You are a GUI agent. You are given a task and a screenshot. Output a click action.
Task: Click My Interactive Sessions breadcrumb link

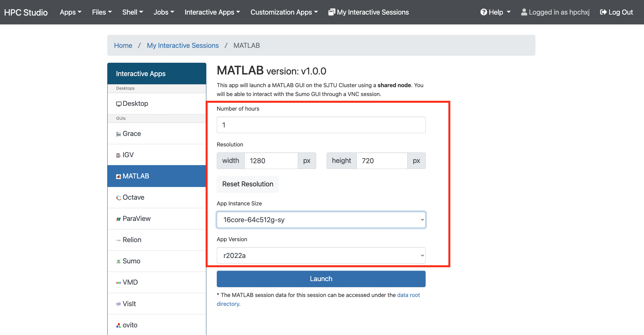(x=183, y=45)
